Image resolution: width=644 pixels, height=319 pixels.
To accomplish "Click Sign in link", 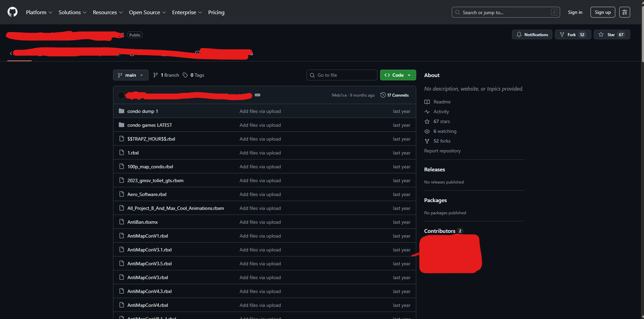I will pyautogui.click(x=575, y=12).
